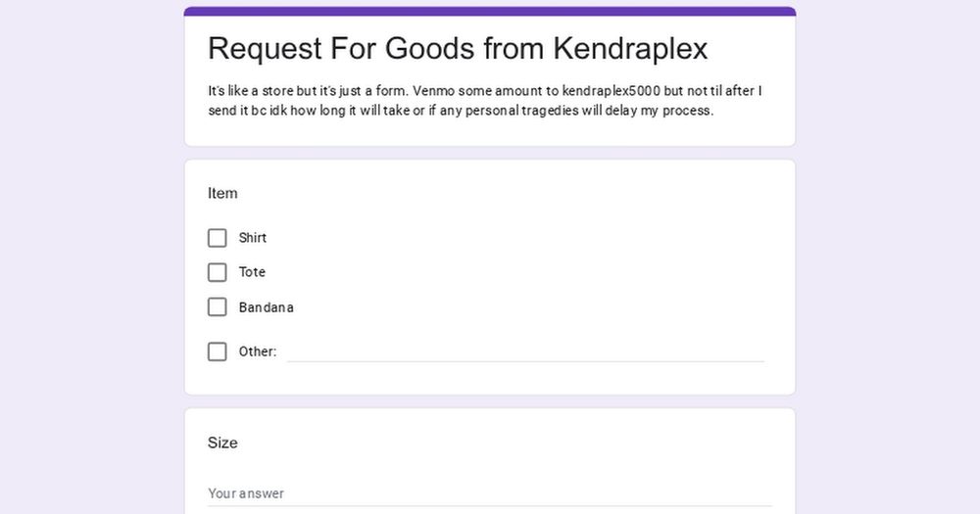
Task: Click the word "Goods" in form title
Action: (430, 48)
